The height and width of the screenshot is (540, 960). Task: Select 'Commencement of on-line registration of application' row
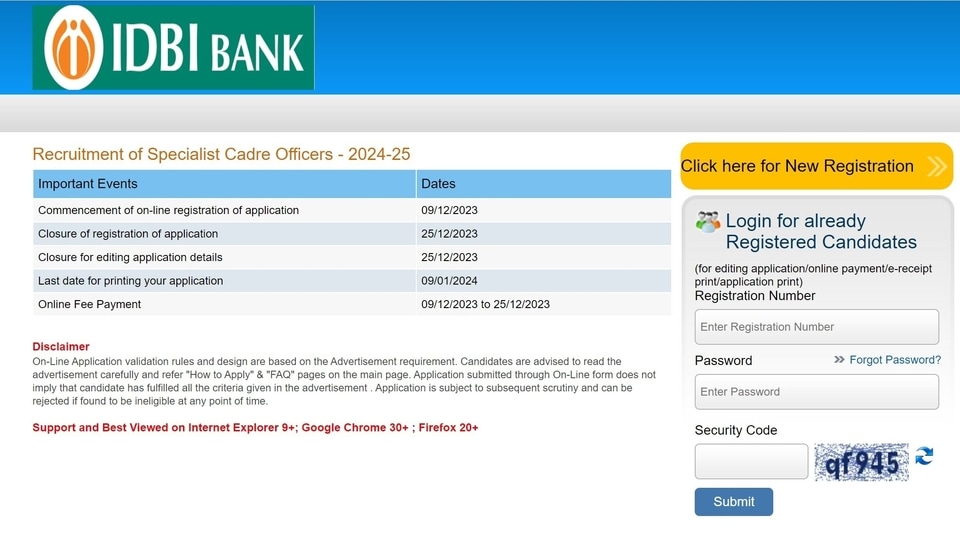pyautogui.click(x=352, y=210)
